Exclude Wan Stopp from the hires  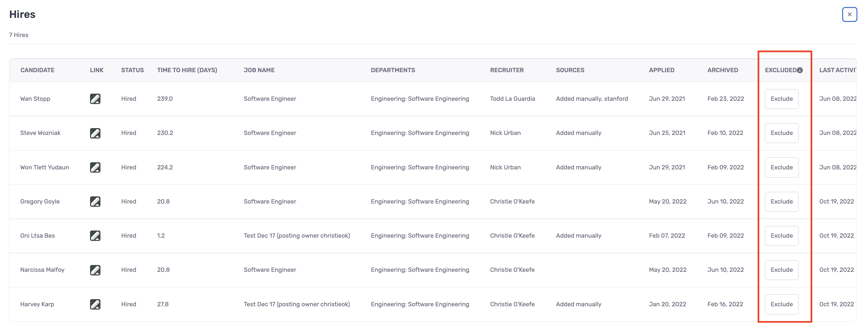[781, 99]
